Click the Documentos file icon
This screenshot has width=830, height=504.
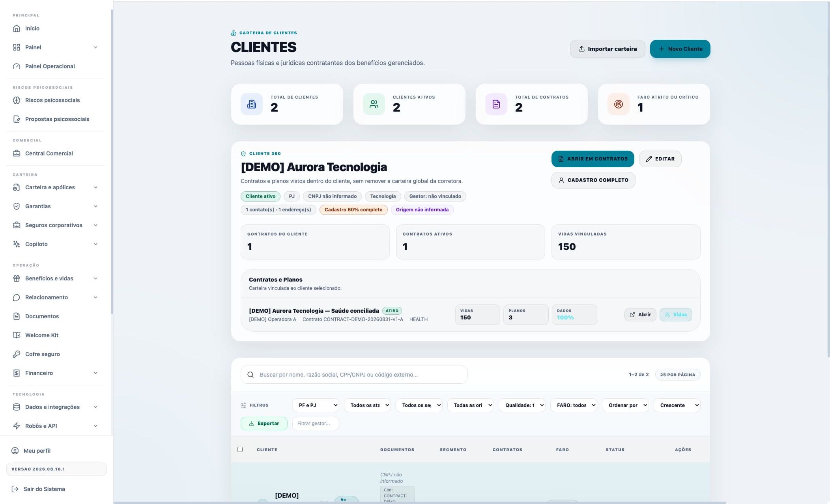tap(17, 316)
